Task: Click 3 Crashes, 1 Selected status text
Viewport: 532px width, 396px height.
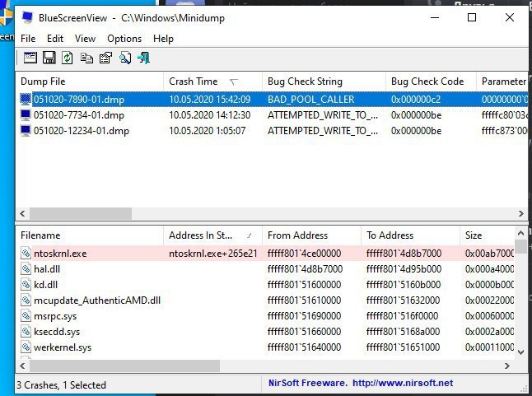Action: coord(61,384)
